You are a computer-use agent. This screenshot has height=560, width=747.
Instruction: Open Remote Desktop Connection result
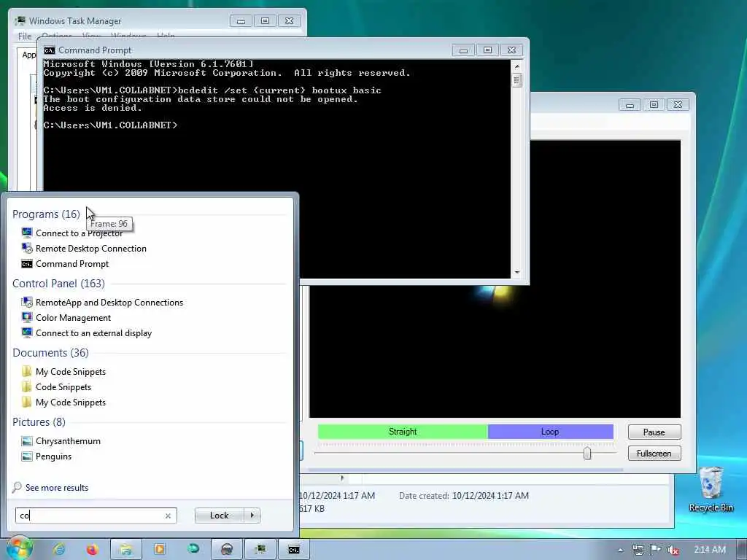point(90,248)
